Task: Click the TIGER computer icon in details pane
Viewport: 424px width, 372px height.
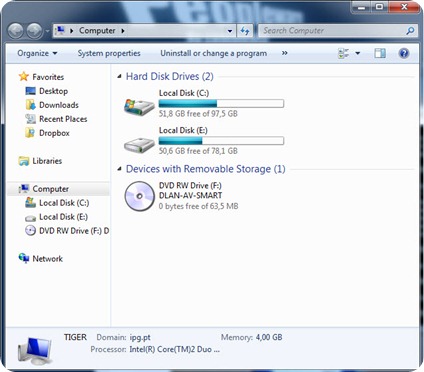Action: 36,350
